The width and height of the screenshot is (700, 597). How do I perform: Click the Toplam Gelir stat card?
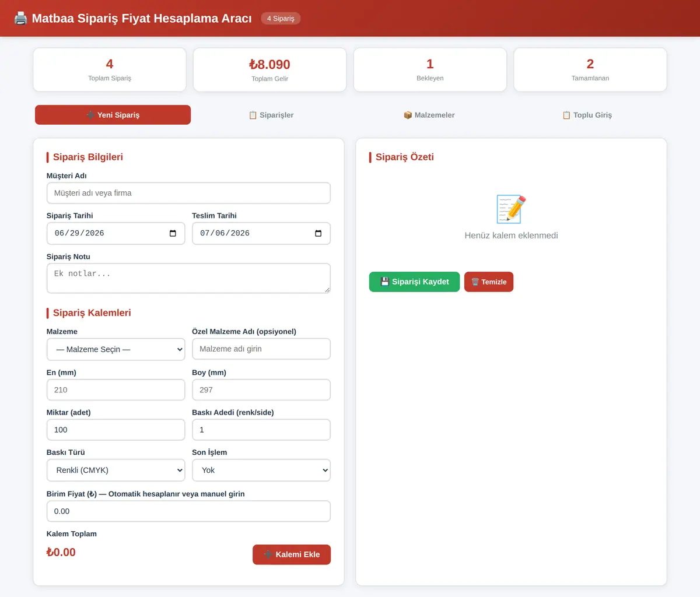click(x=269, y=70)
